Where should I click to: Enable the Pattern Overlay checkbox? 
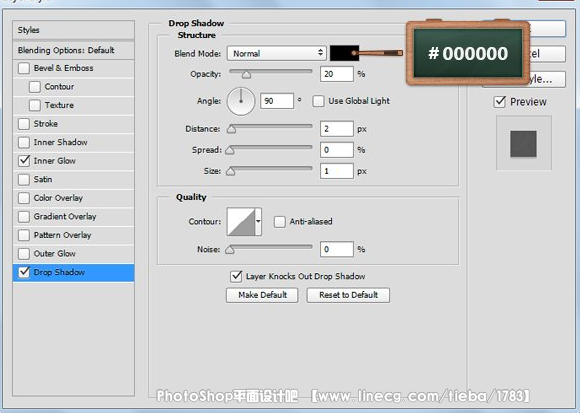[24, 235]
